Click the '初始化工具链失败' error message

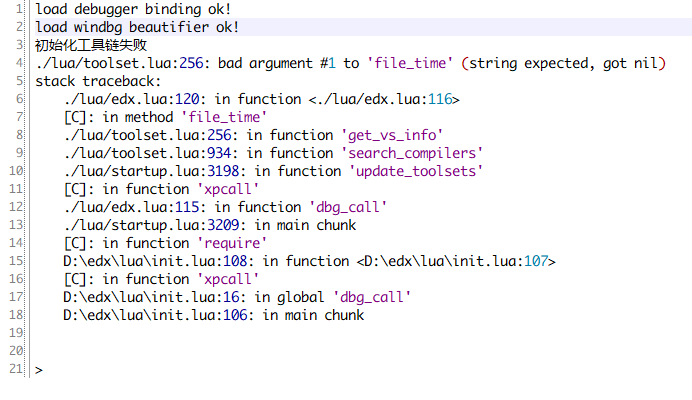click(x=90, y=45)
